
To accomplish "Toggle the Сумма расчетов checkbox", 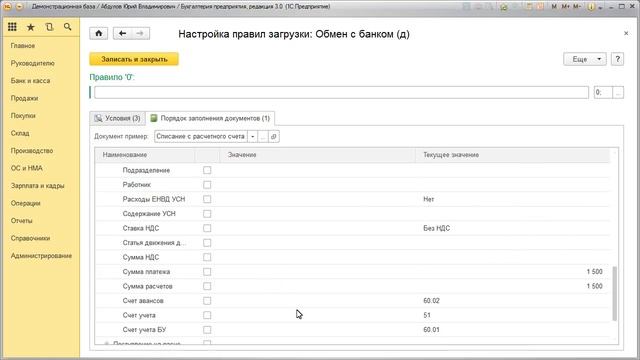I will 207,286.
